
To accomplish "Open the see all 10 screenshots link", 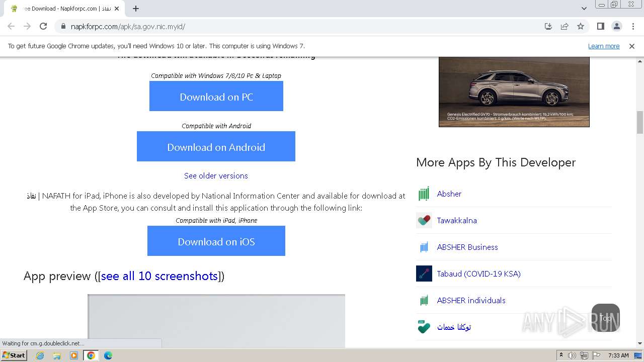I will pos(159,276).
